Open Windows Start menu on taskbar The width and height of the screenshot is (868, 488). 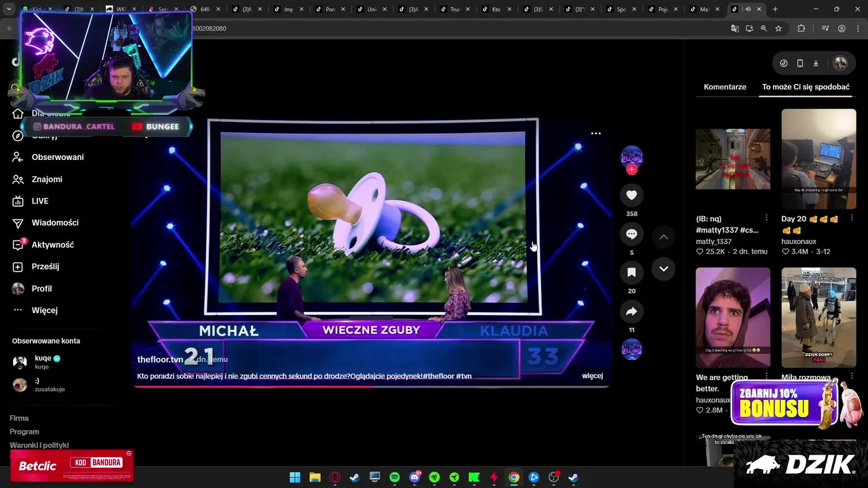click(x=295, y=478)
